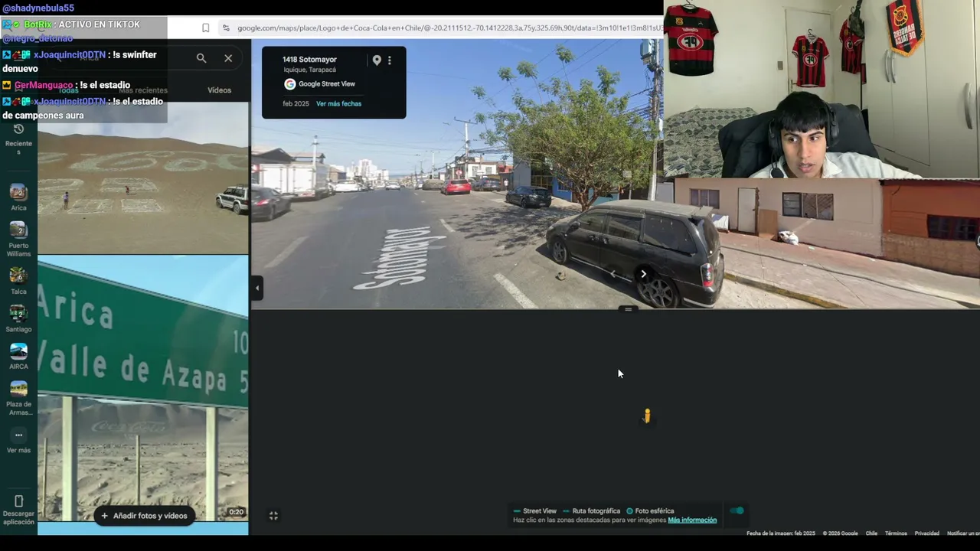Click the Street View legend label
The image size is (980, 551).
(540, 511)
